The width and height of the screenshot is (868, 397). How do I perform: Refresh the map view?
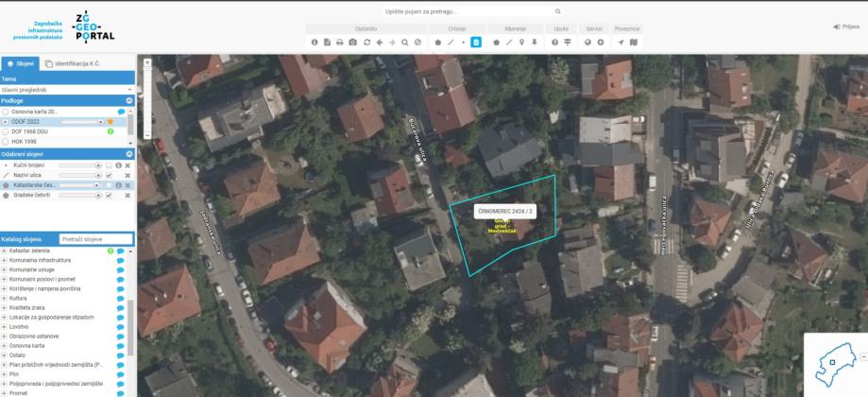366,43
